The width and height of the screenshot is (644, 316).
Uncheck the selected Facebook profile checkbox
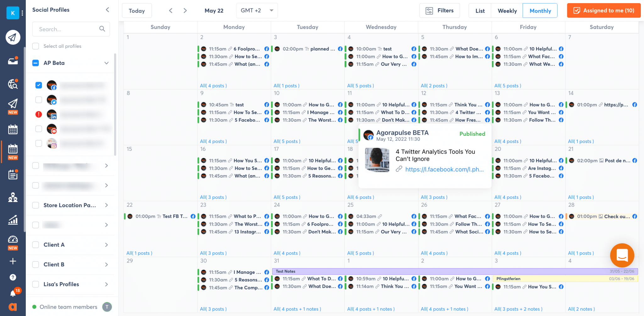click(x=38, y=85)
